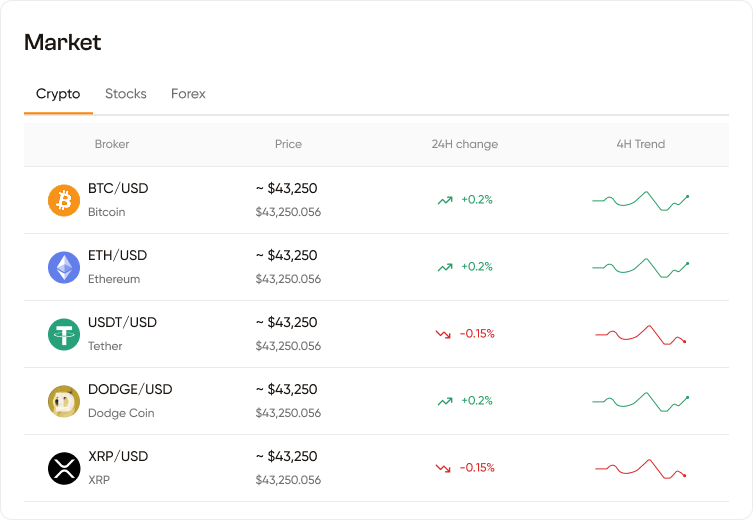Click $43,250.056 exact price in Dodge Coin row
The width and height of the screenshot is (753, 520).
coord(288,413)
